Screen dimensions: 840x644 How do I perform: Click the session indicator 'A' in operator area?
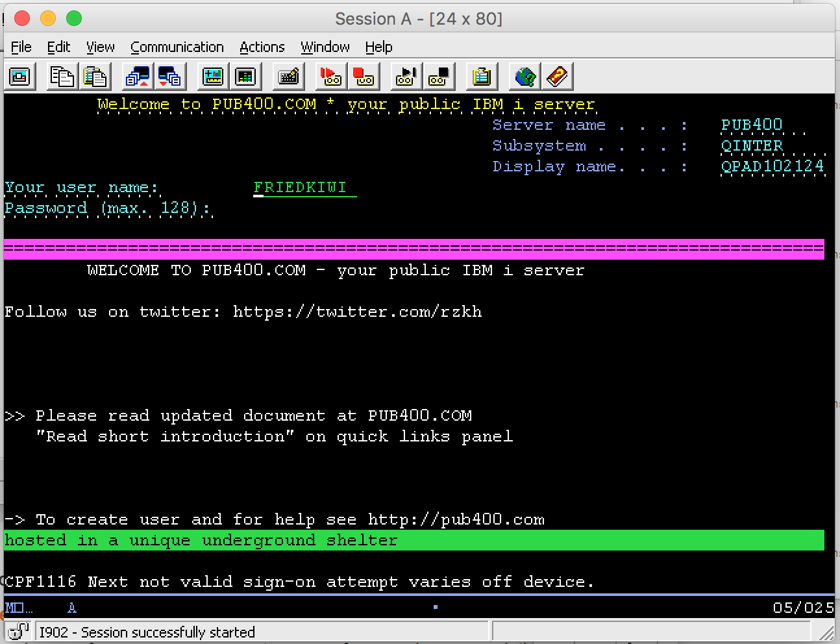click(x=72, y=608)
